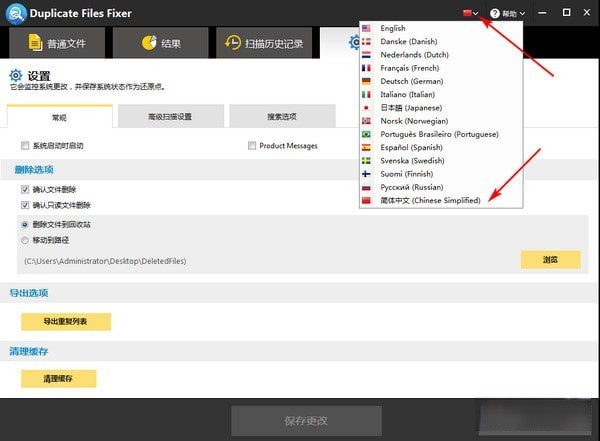
Task: Click the French flag icon
Action: [x=366, y=68]
